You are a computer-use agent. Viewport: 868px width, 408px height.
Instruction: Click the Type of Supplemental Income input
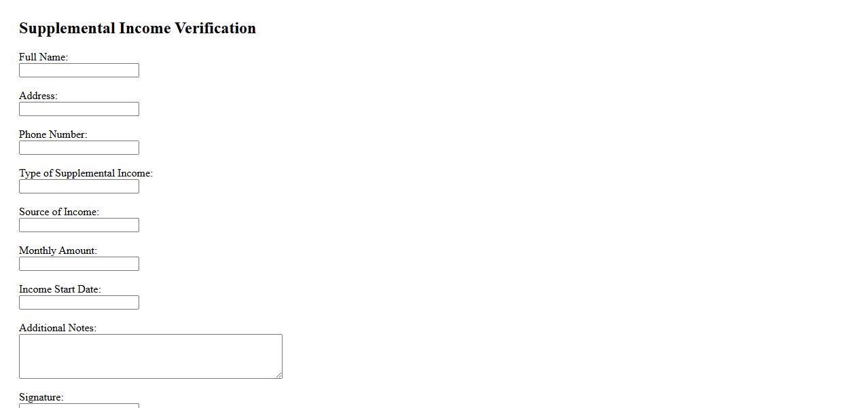pos(79,187)
